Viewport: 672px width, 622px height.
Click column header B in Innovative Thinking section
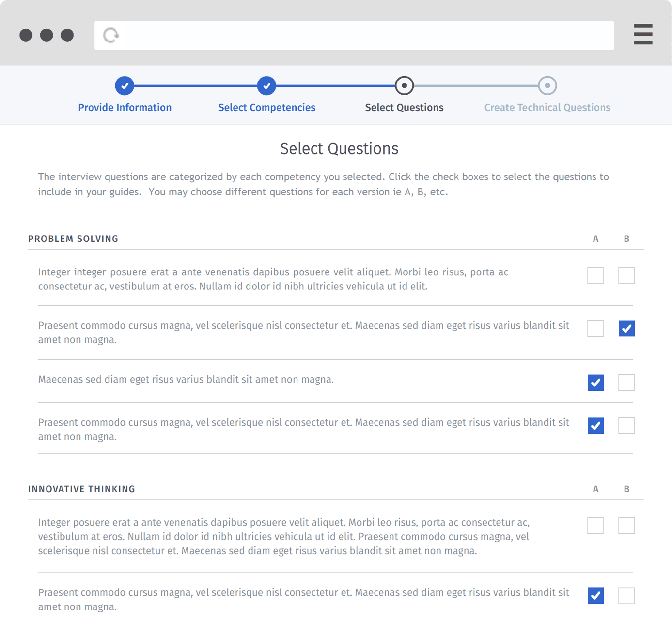[626, 489]
